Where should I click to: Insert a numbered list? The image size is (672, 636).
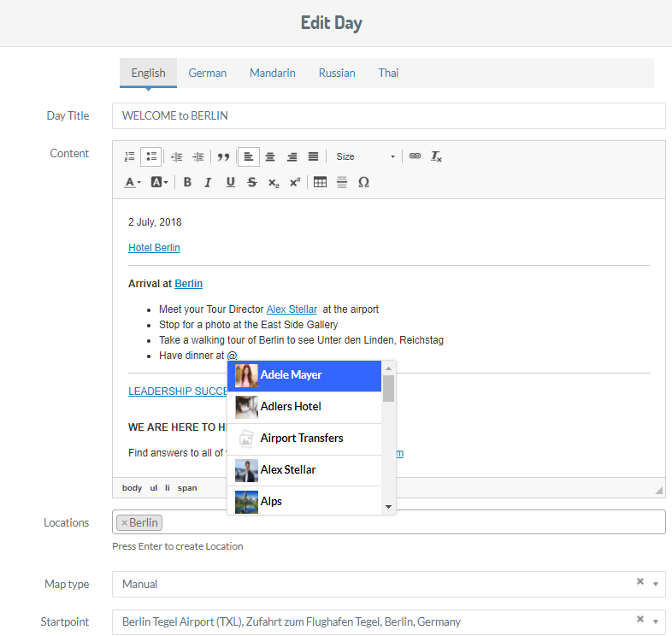(x=129, y=156)
